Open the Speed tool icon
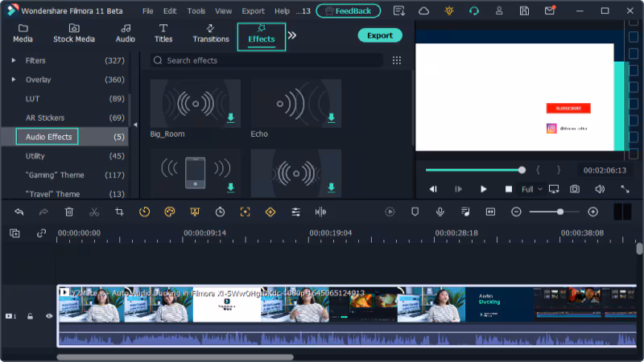The width and height of the screenshot is (644, 362). tap(144, 212)
